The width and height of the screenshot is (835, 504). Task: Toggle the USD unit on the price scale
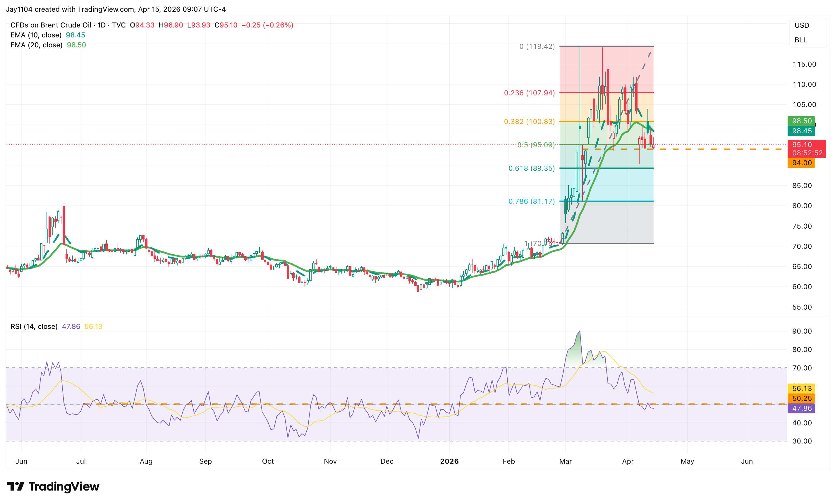pos(802,25)
